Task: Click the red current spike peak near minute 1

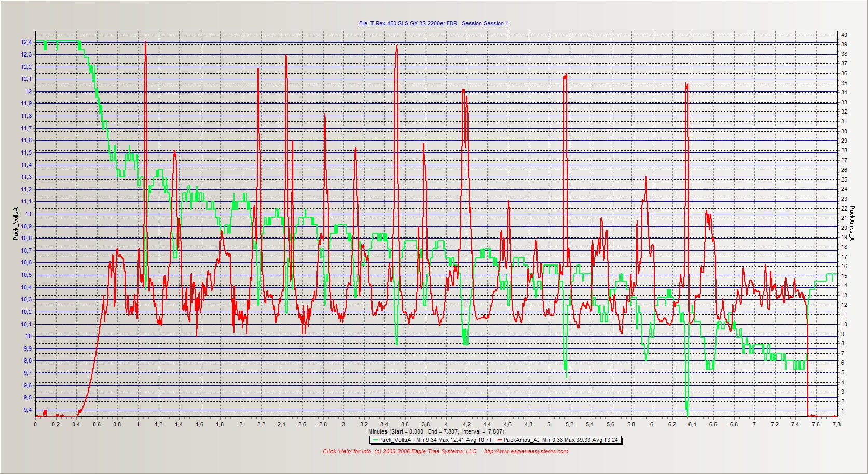Action: coord(145,43)
